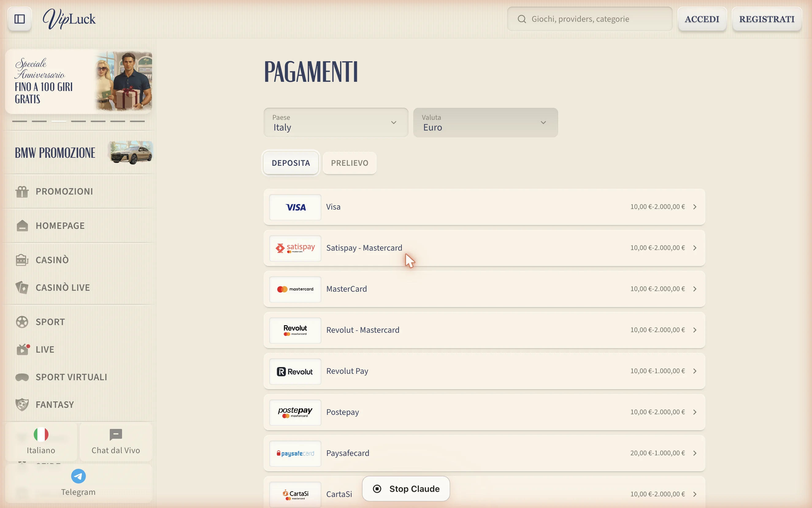Expand the Revolut Pay chevron
Screen dimensions: 812x508
[x=695, y=371]
